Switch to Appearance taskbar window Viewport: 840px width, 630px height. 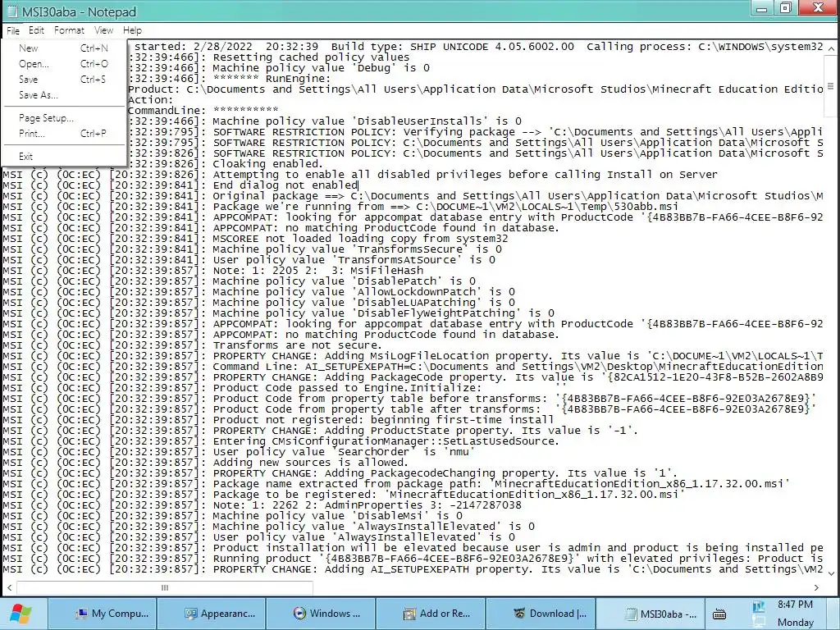212,614
